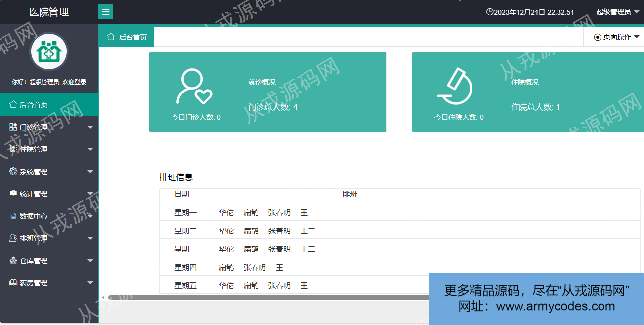Open the 数据中心 menu item
The height and width of the screenshot is (325, 644).
pyautogui.click(x=34, y=216)
